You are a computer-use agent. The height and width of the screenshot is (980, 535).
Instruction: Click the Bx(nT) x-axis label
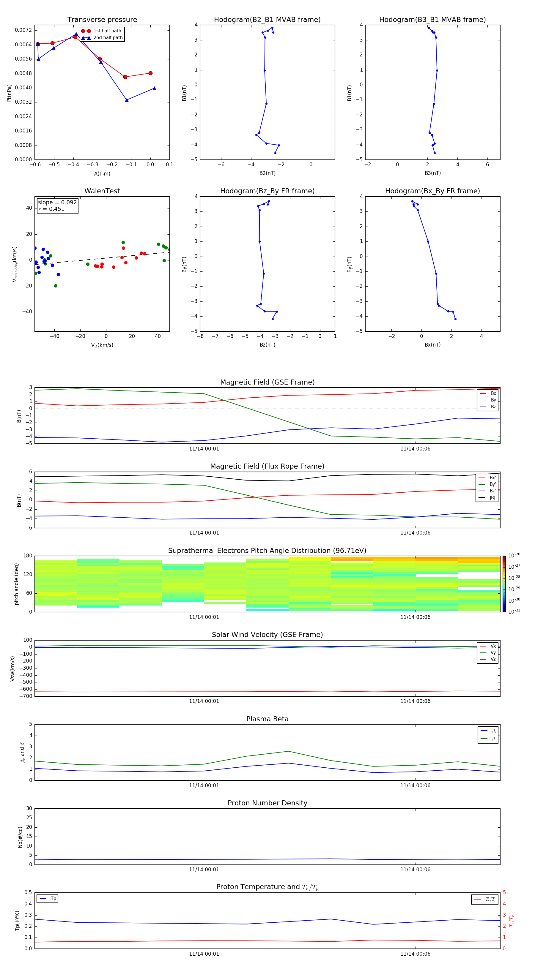[432, 345]
